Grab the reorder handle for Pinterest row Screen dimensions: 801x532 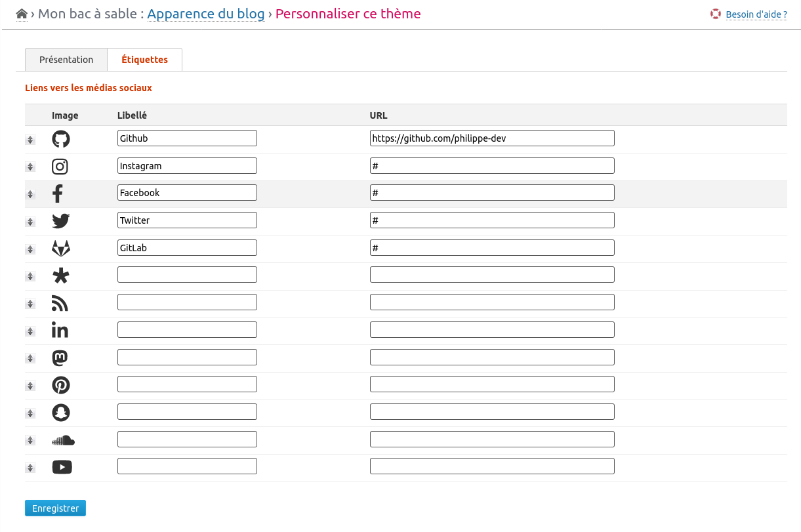click(x=30, y=386)
